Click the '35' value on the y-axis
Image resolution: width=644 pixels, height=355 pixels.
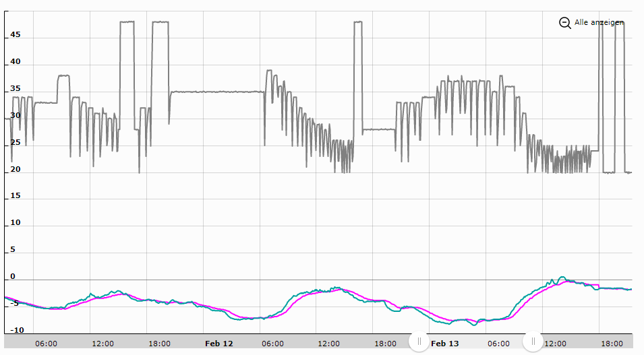point(16,89)
